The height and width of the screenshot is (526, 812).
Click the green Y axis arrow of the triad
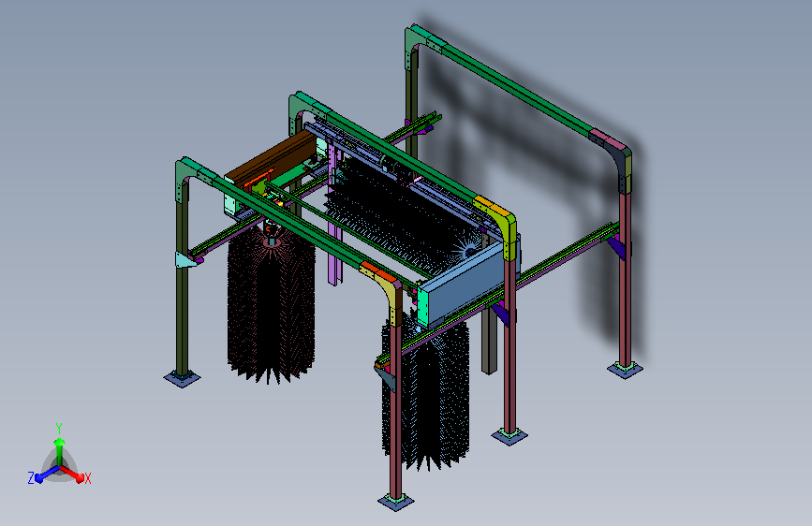click(59, 451)
